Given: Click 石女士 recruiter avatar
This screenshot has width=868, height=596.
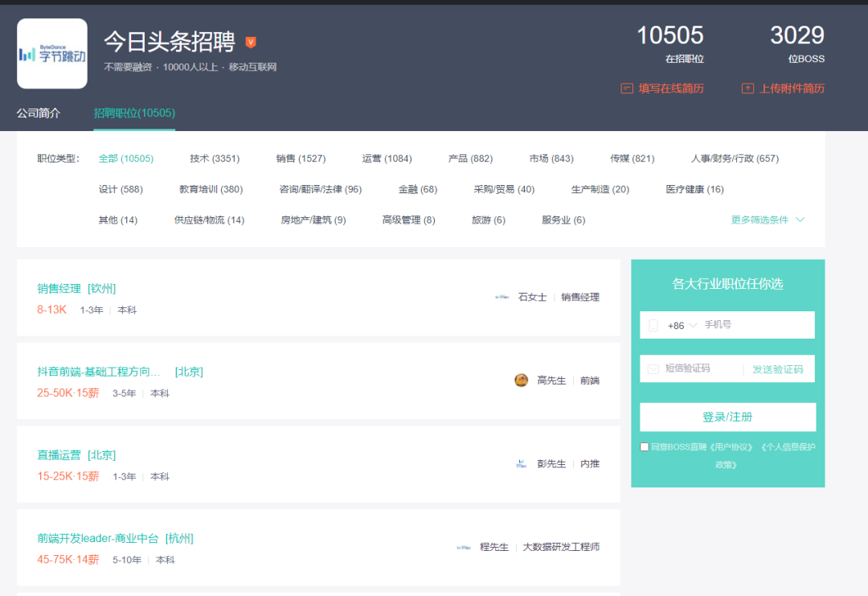Looking at the screenshot, I should (x=502, y=298).
